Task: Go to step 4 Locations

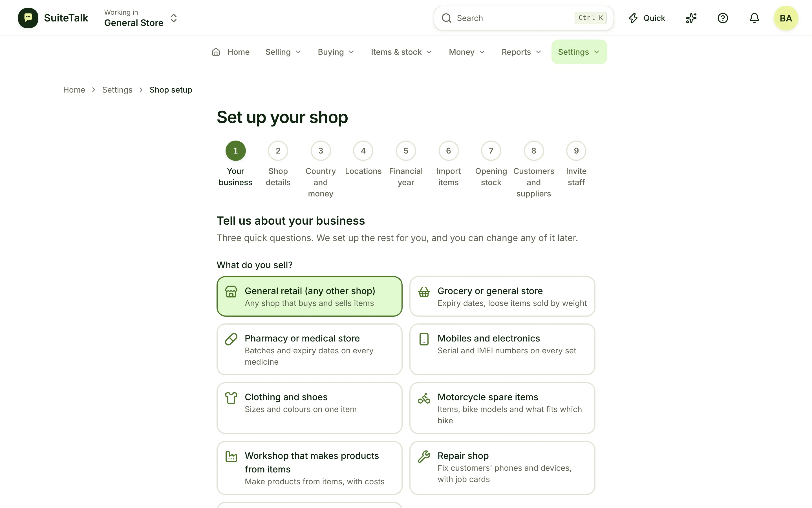Action: pyautogui.click(x=363, y=159)
